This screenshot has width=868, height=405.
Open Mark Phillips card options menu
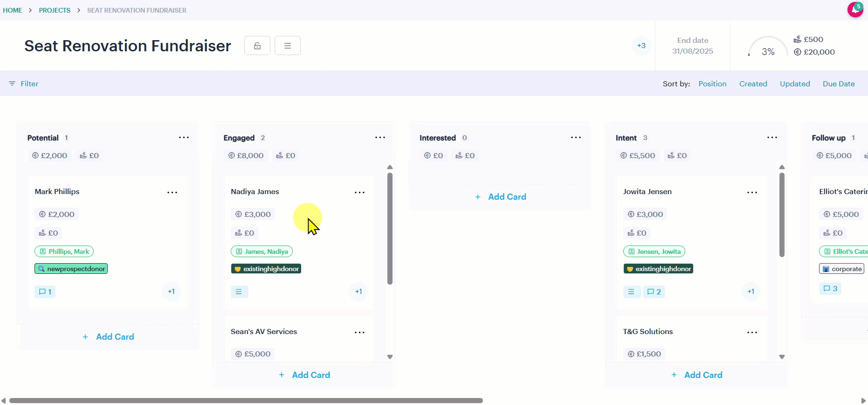tap(172, 192)
